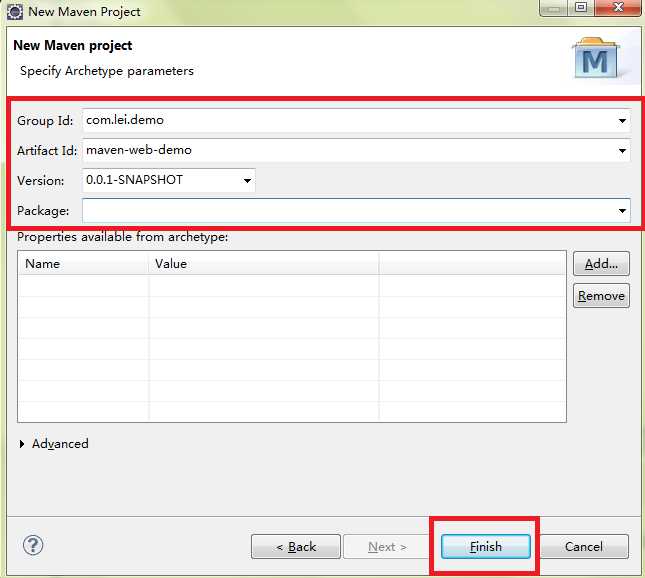Screen dimensions: 645x578
Task: Click the Eclipse icon in the title bar
Action: 15,12
